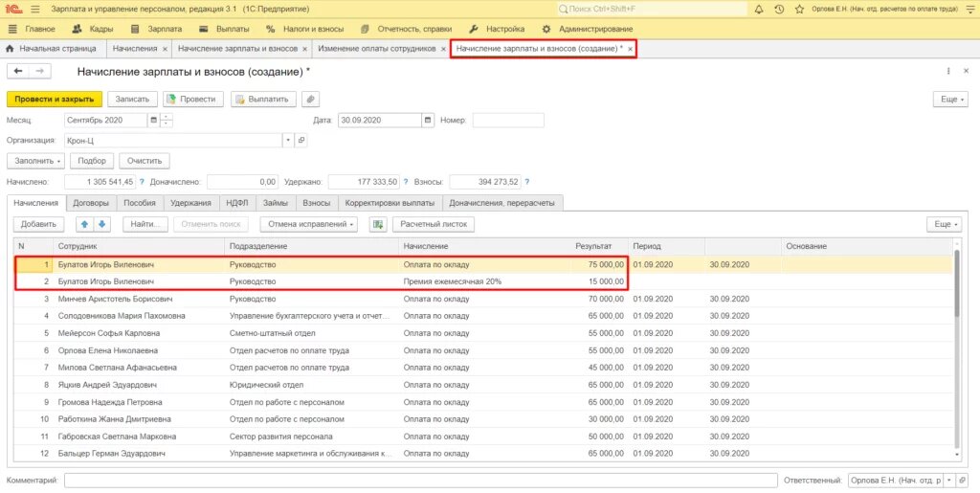Open the notifications bell icon
The image size is (980, 493).
pos(759,10)
